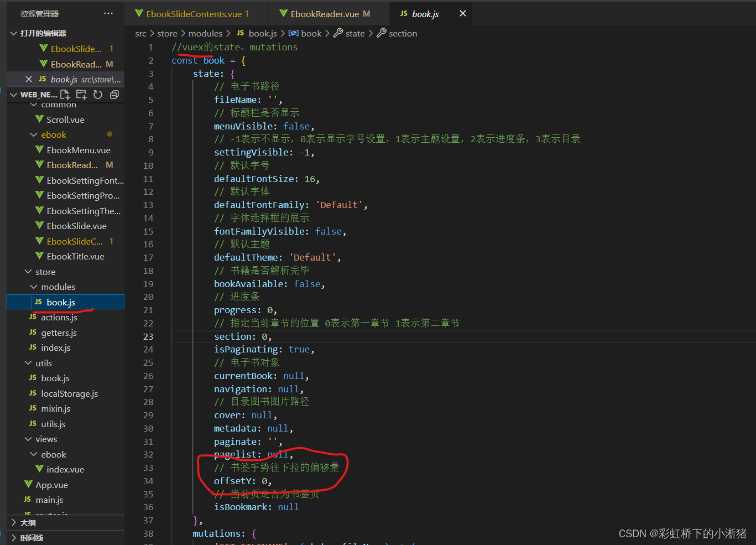Open EbookRead... M in the open editors list

click(x=65, y=64)
